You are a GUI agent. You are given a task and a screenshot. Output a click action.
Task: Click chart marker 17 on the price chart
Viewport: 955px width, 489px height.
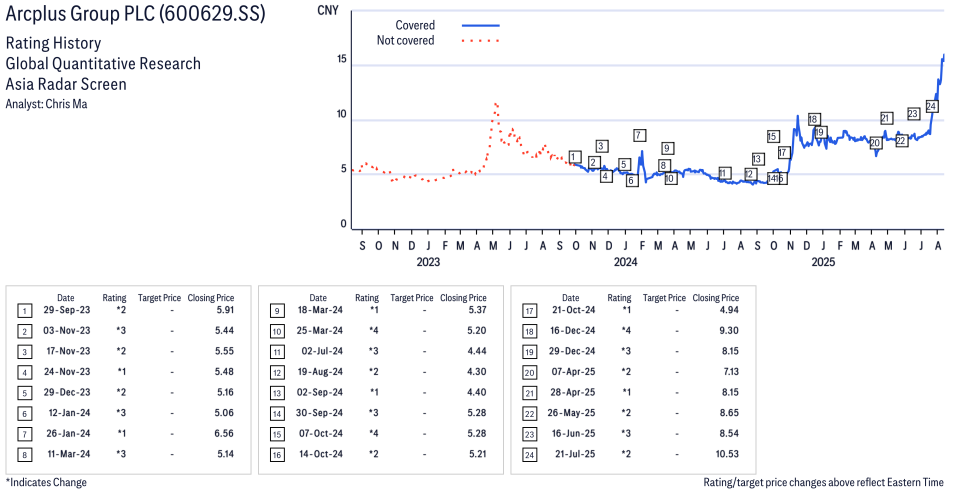783,152
